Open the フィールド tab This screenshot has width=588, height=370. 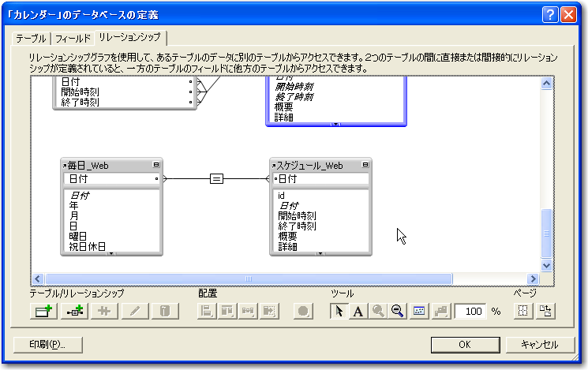[73, 38]
